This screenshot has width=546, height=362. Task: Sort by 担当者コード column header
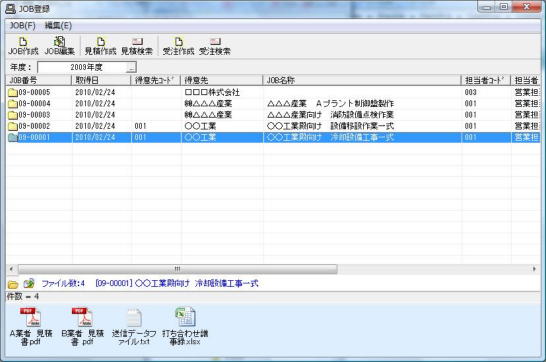[486, 80]
